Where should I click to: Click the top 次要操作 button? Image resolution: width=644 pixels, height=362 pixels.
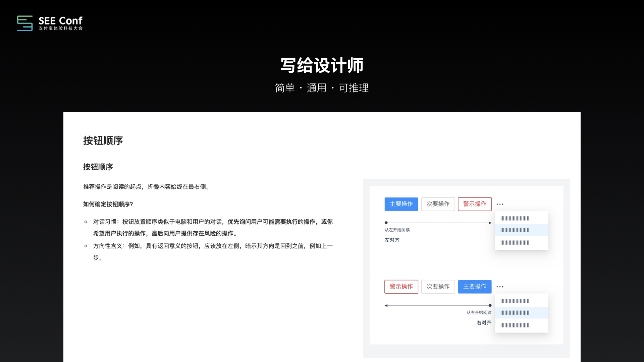point(438,204)
